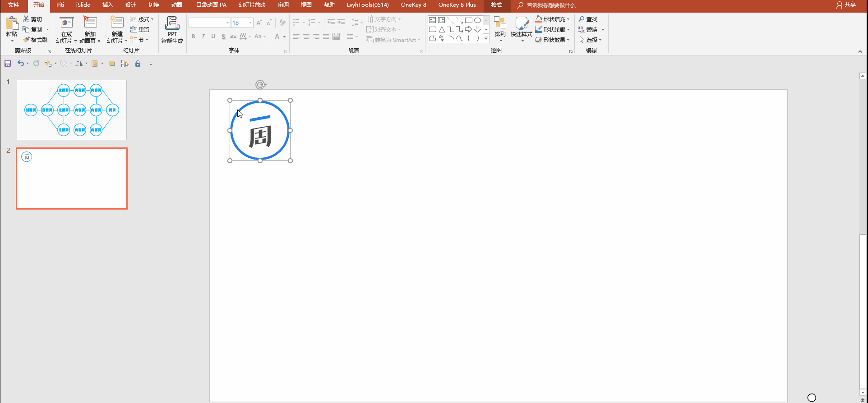Toggle Bold formatting
The height and width of the screenshot is (403, 868).
193,37
